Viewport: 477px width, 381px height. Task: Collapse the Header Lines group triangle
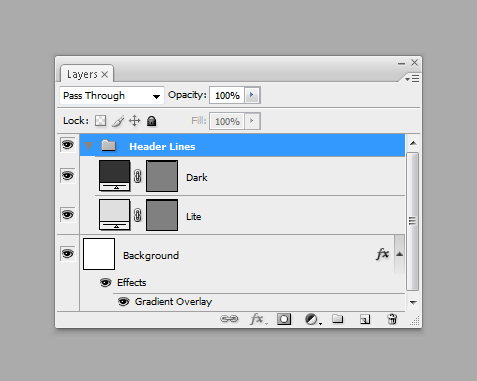[89, 146]
